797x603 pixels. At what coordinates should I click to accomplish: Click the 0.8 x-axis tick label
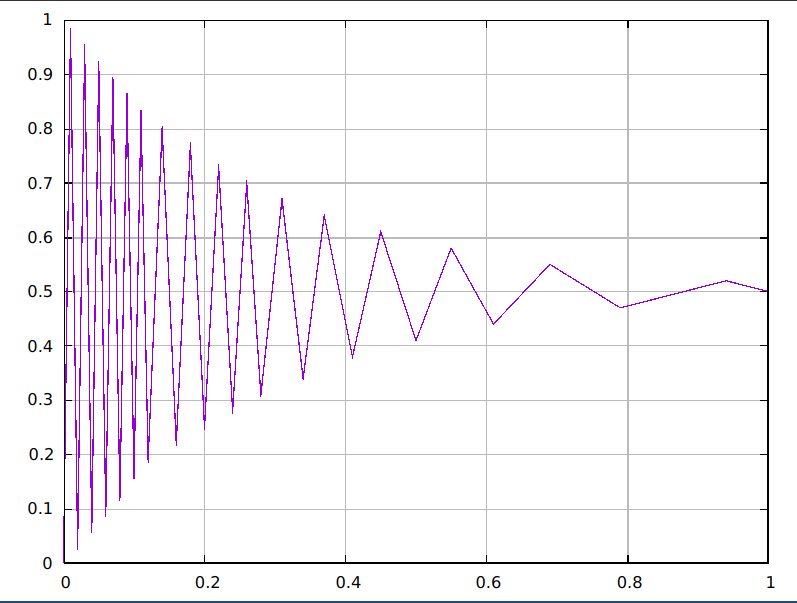click(x=630, y=582)
